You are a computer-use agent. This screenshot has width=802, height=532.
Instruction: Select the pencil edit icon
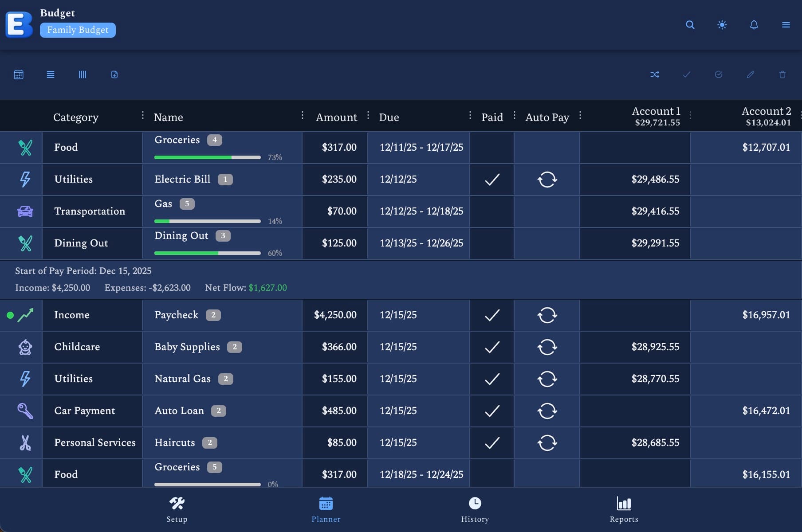point(750,74)
